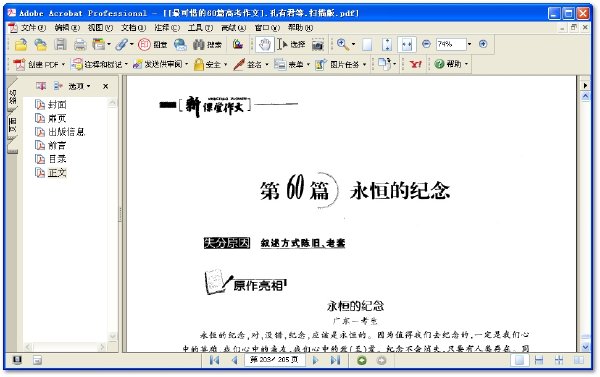The image size is (600, 377).
Task: Open the 窗口 menu
Action: click(267, 28)
